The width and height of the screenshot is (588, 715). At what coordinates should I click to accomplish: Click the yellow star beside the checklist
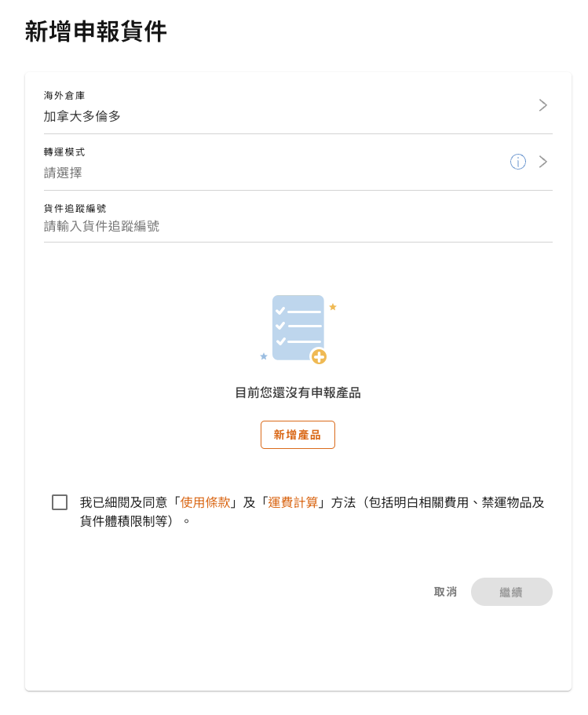(333, 307)
